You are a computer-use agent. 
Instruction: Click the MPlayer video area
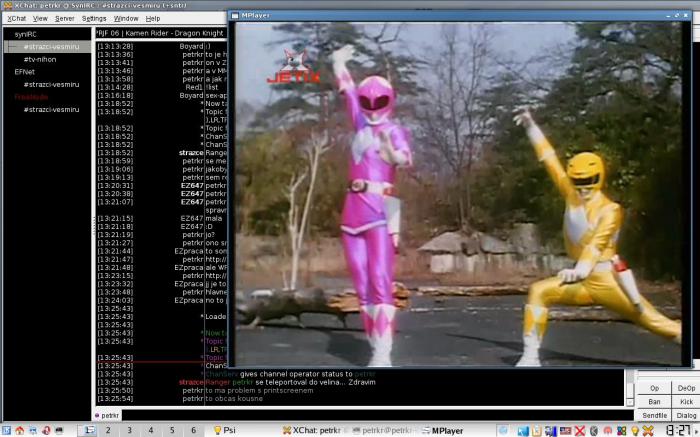point(458,194)
